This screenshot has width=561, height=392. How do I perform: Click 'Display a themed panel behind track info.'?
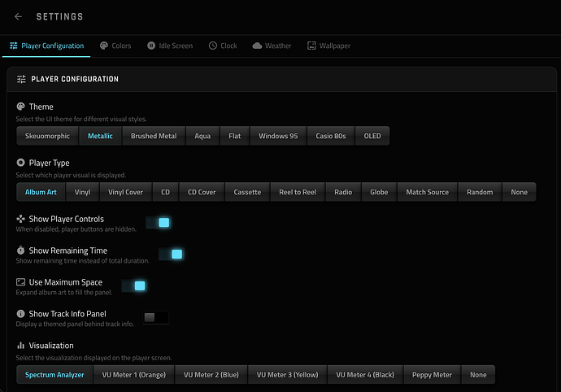75,324
